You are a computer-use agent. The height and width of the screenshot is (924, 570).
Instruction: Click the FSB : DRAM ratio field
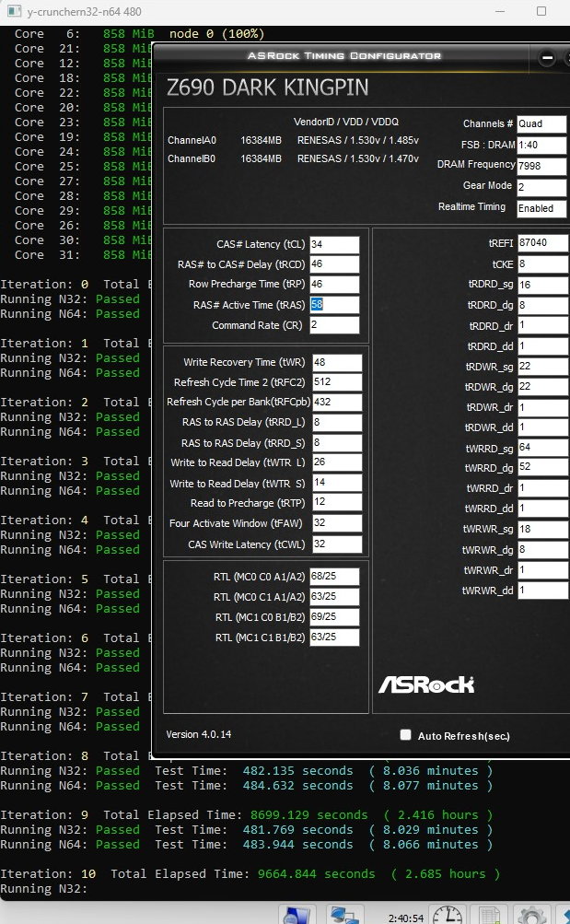pyautogui.click(x=541, y=145)
